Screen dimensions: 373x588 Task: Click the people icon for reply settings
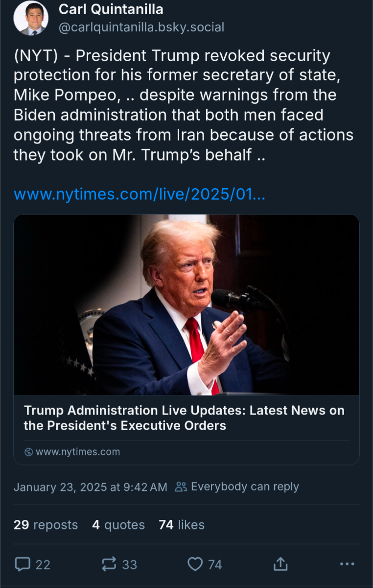181,487
